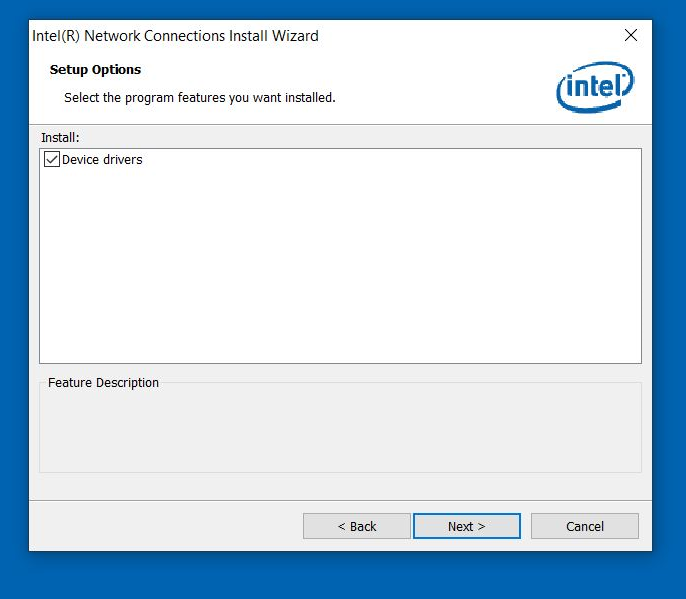Screen dimensions: 686x599
Task: Proceed by pressing Next
Action: (466, 526)
